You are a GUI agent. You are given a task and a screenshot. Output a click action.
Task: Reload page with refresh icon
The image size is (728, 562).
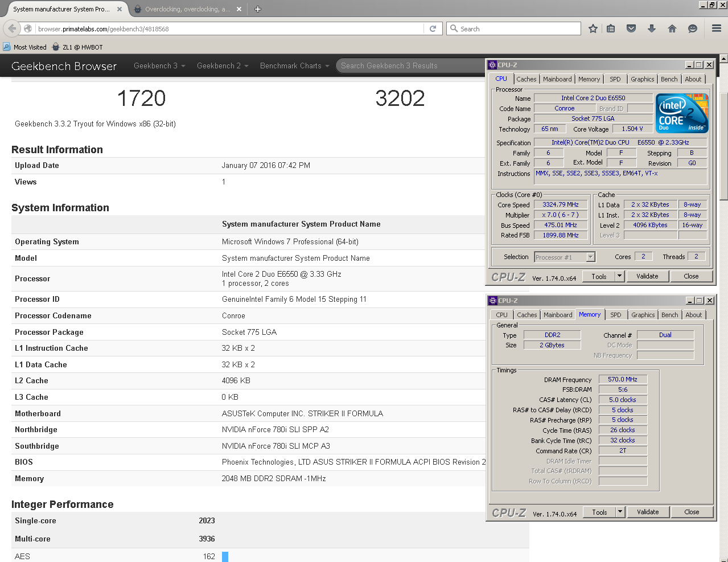tap(433, 28)
